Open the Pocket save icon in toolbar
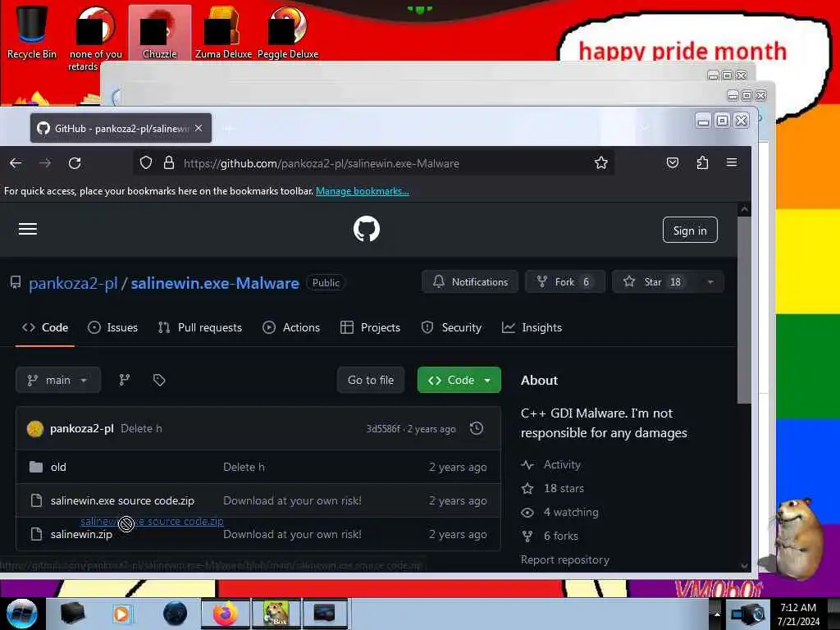 point(673,162)
